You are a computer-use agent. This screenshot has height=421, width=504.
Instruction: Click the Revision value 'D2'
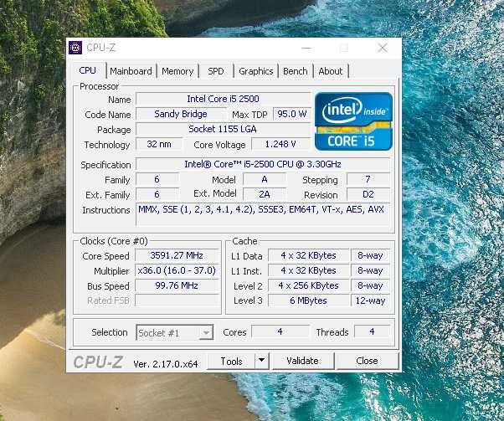click(368, 194)
